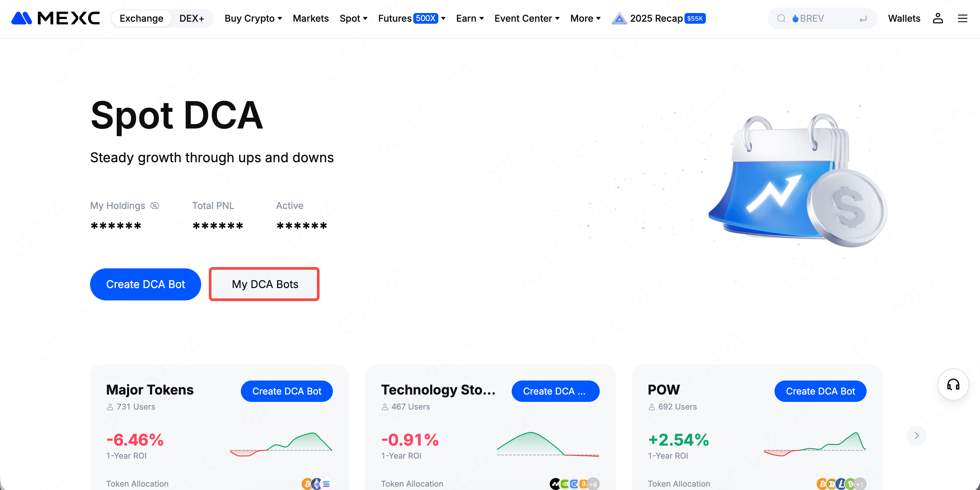Open the Wallets menu item

coord(904,18)
